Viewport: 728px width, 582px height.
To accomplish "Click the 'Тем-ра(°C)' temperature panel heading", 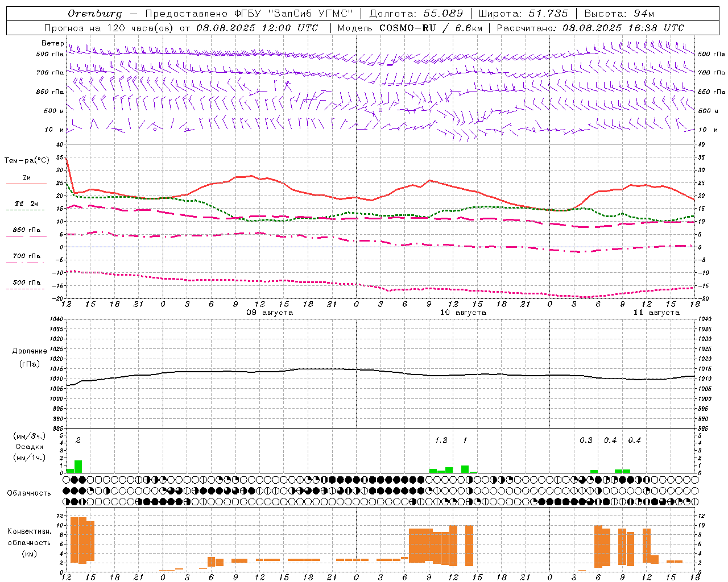I will pyautogui.click(x=27, y=161).
